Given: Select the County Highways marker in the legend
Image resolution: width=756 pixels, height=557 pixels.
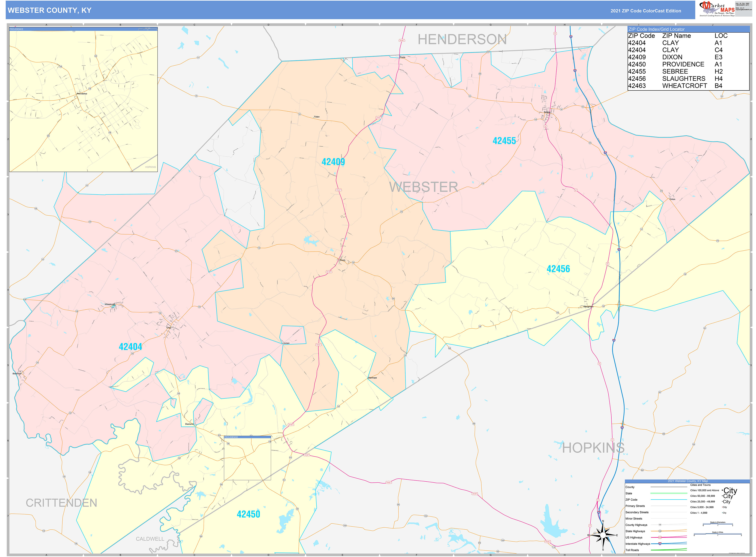Looking at the screenshot, I should click(660, 525).
